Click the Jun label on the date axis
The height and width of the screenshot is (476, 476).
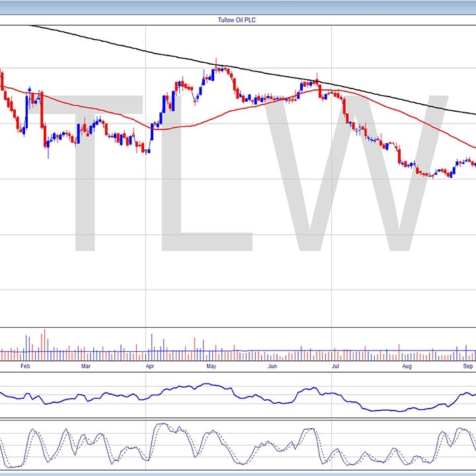(x=272, y=366)
